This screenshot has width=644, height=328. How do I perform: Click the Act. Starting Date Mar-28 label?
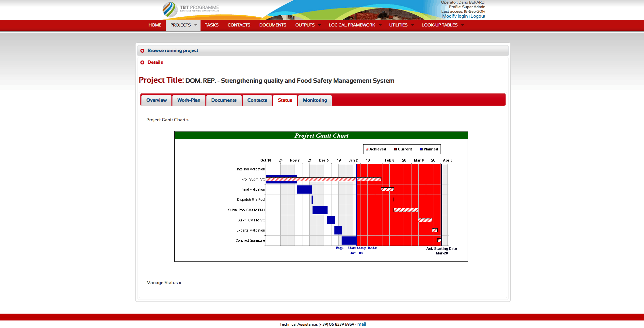442,251
